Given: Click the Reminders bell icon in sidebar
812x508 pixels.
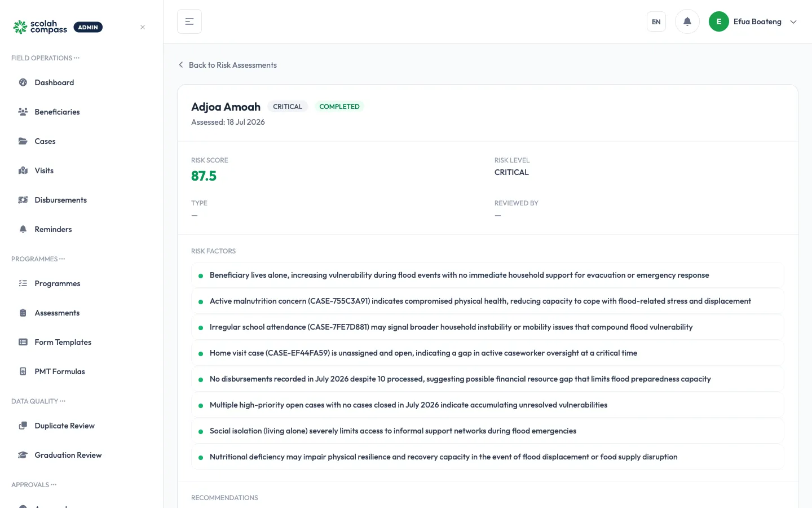Looking at the screenshot, I should click(x=23, y=229).
